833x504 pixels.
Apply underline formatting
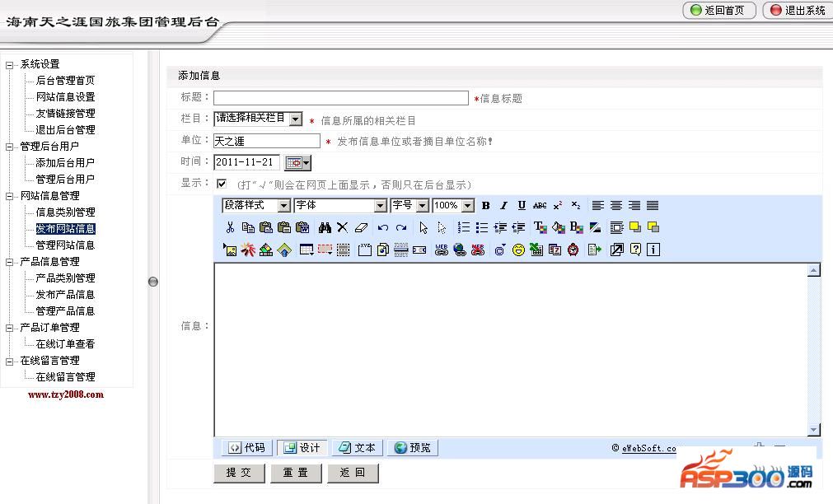[522, 206]
